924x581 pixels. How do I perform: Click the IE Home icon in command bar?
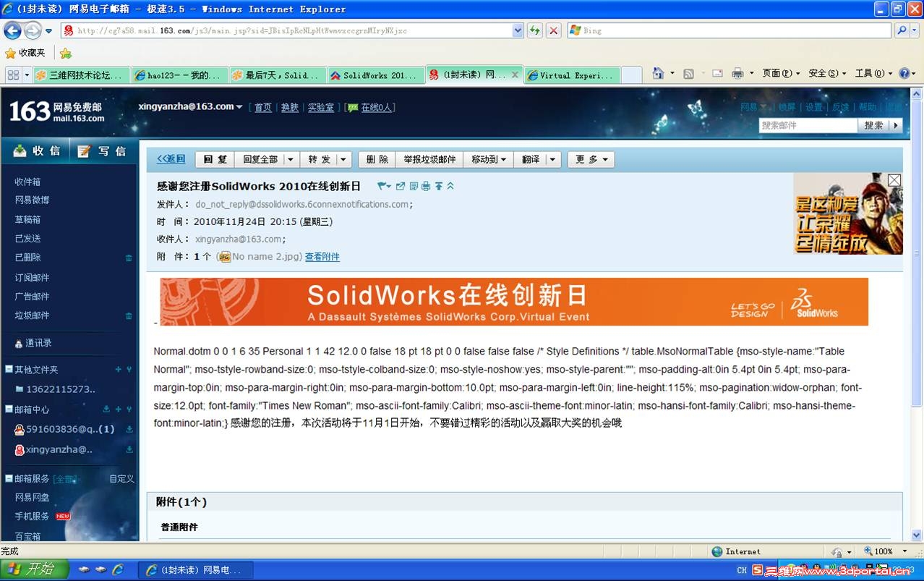coord(657,73)
